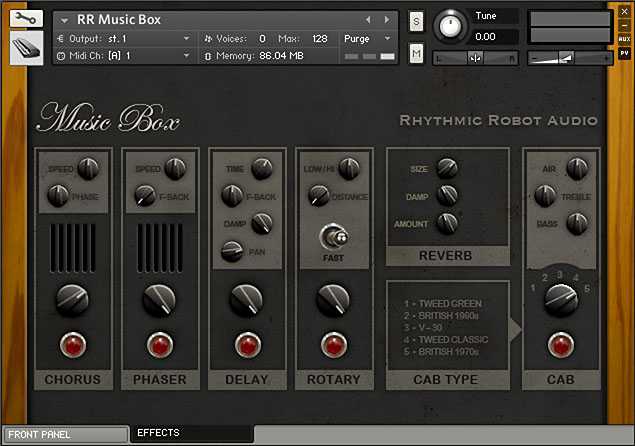635x446 pixels.
Task: Click the '1 - TWEED GREEN' entry
Action: tap(443, 303)
